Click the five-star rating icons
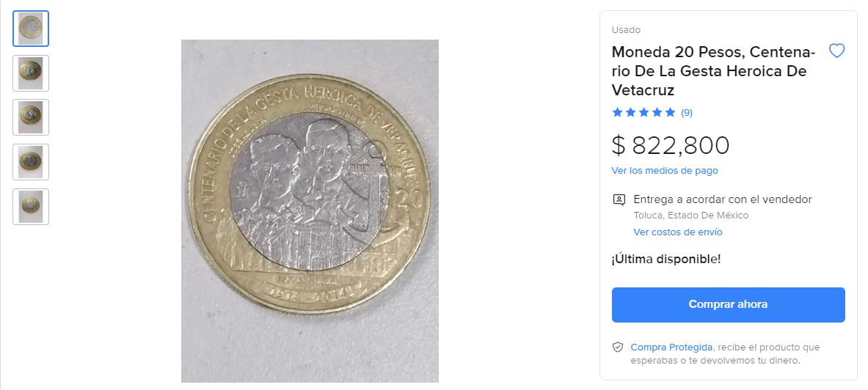Screen dimensions: 868x390 (643, 112)
